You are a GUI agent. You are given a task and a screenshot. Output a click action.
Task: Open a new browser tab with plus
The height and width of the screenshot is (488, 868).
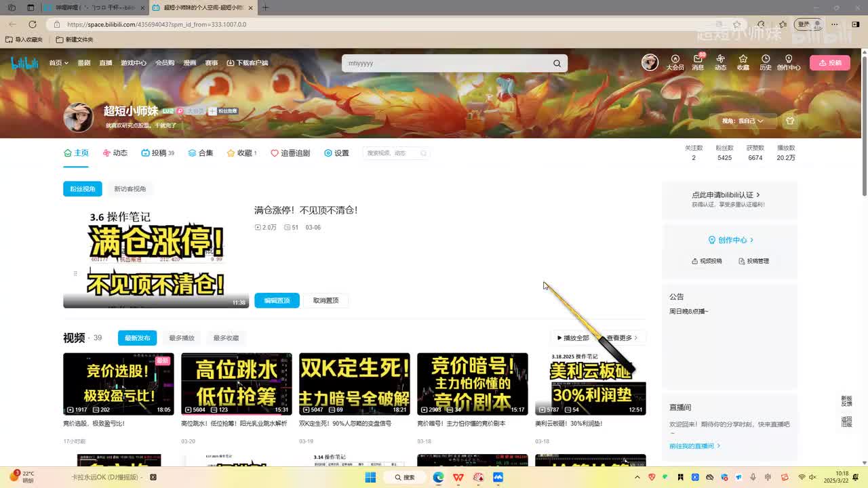pos(265,7)
